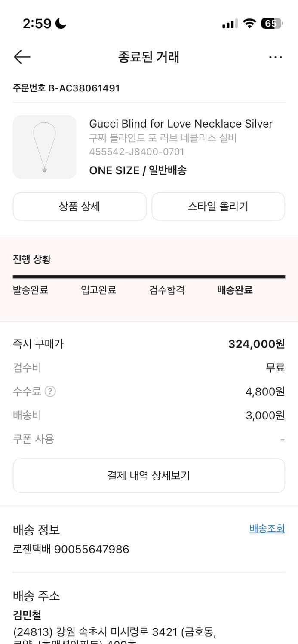The image size is (298, 644).
Task: Tap the progress bar under 진행 상황
Action: [x=149, y=276]
